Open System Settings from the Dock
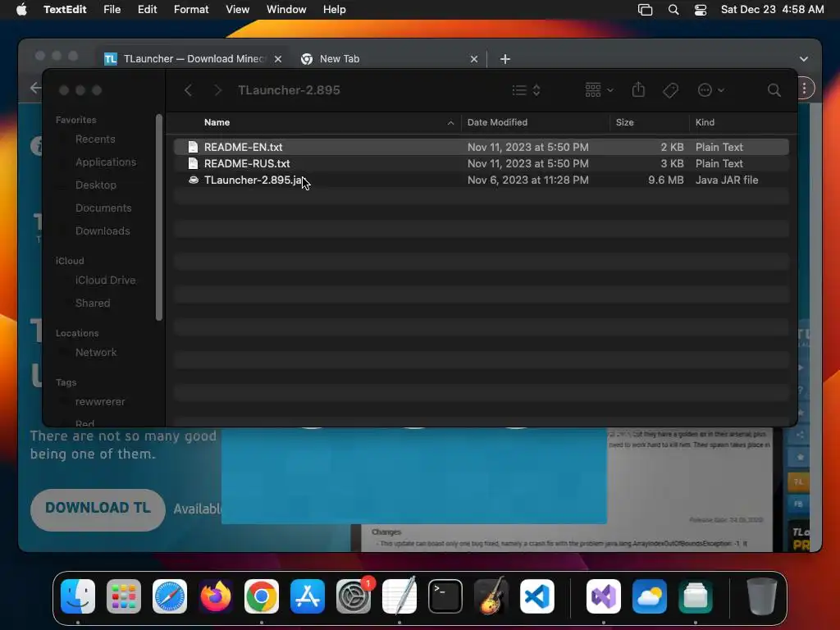The image size is (840, 630). (354, 596)
